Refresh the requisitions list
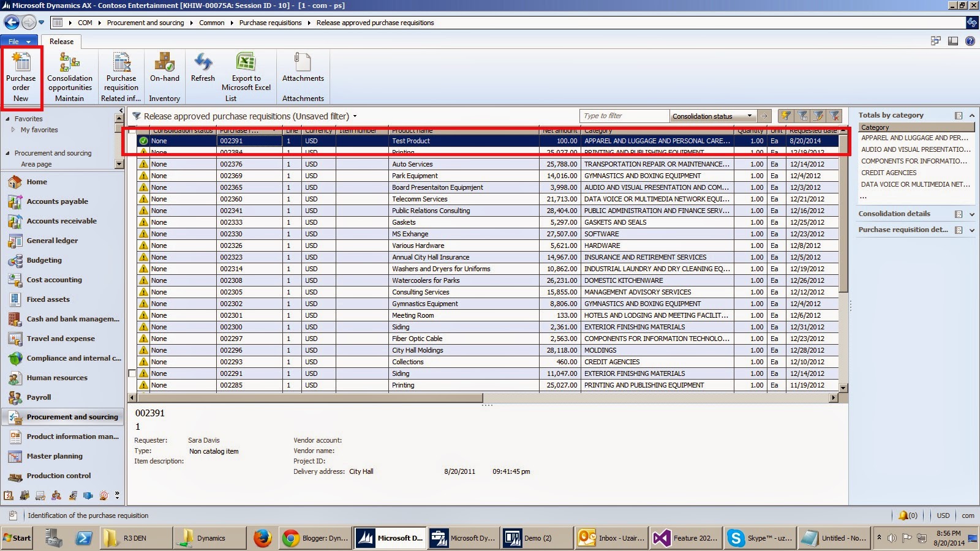 [203, 67]
